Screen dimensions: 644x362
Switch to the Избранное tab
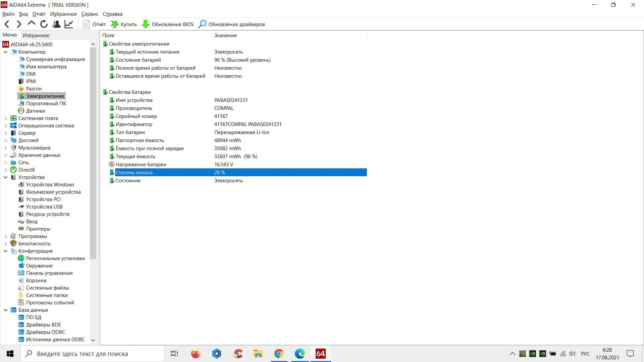pos(36,35)
